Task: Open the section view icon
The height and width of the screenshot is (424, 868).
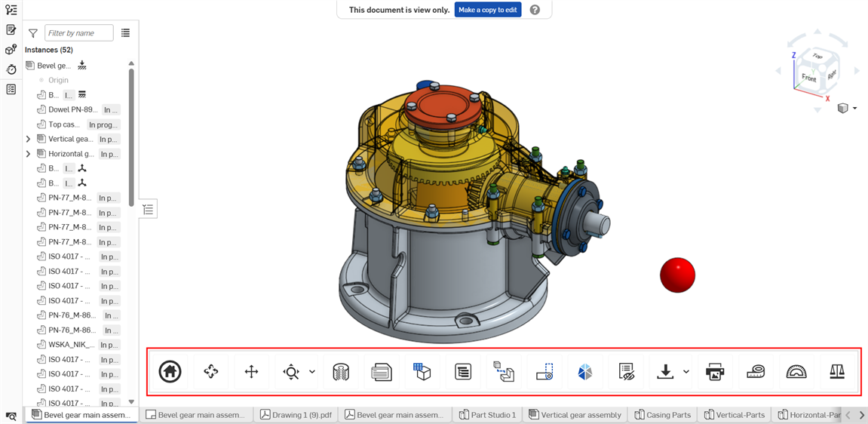Action: point(341,371)
